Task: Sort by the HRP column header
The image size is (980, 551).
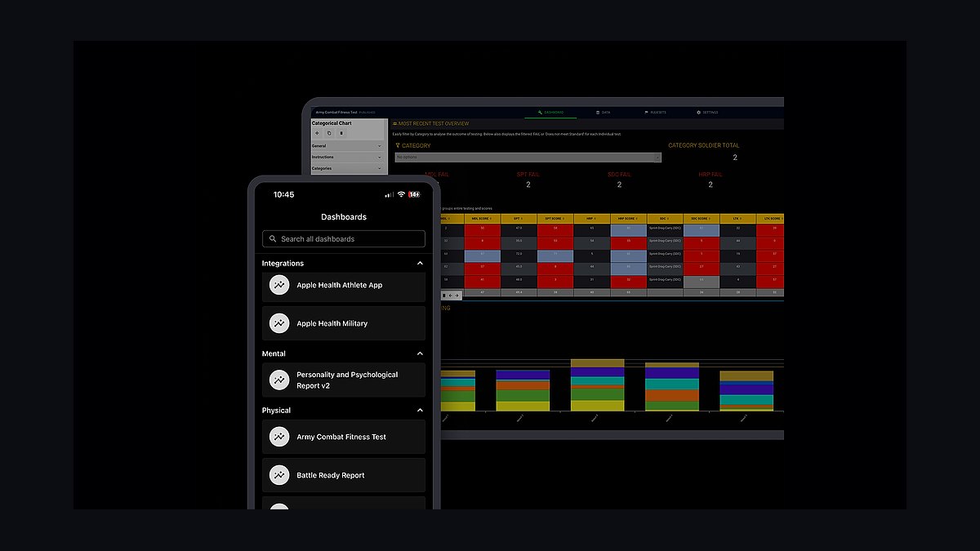Action: coord(592,219)
